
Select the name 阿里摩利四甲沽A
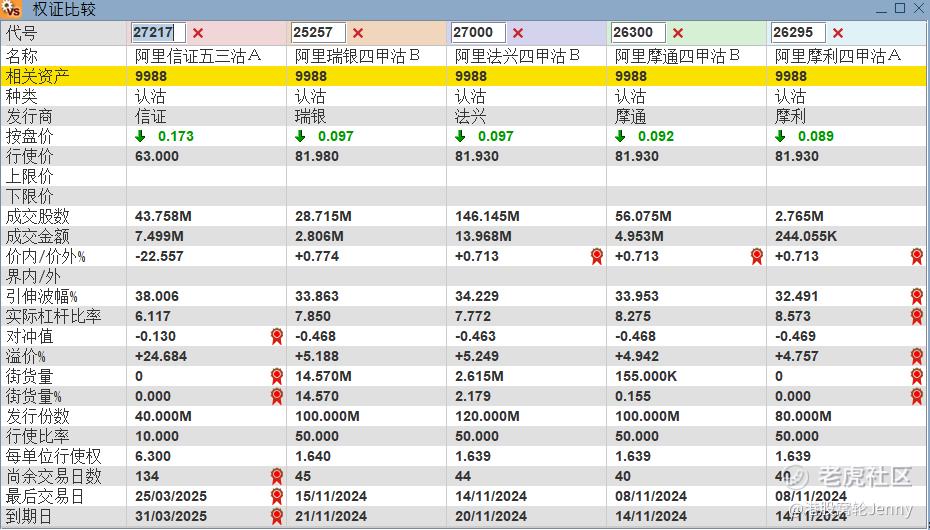pyautogui.click(x=838, y=56)
